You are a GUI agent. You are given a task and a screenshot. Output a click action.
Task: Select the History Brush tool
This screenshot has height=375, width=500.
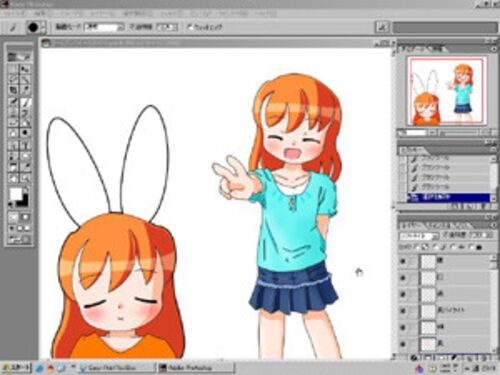pyautogui.click(x=26, y=112)
